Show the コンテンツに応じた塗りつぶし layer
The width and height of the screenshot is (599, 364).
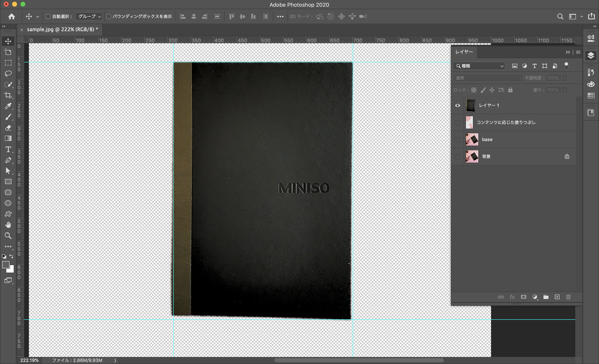click(x=457, y=122)
